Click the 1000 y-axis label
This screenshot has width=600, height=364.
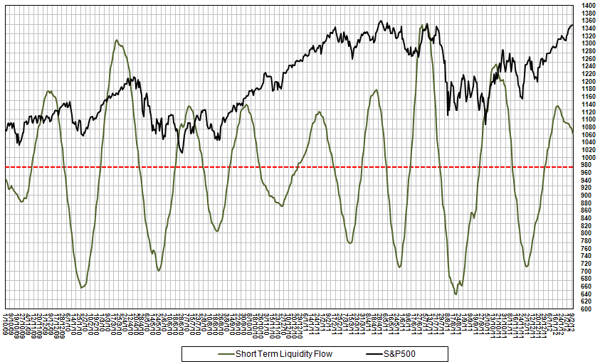(x=588, y=158)
